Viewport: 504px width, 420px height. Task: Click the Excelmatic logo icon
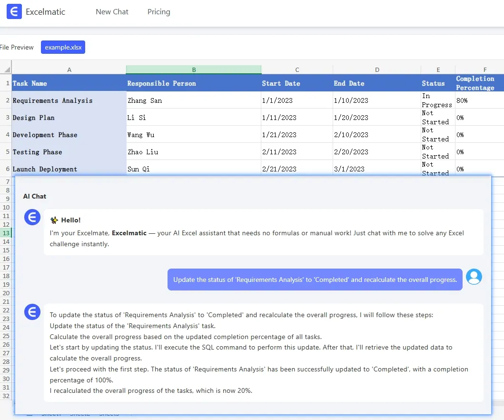(14, 12)
